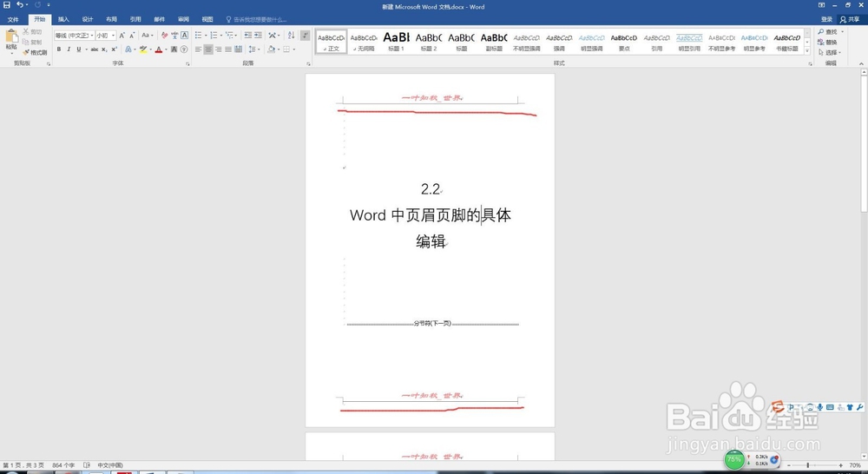This screenshot has height=474, width=868.
Task: Increase paragraph indent
Action: tap(258, 36)
